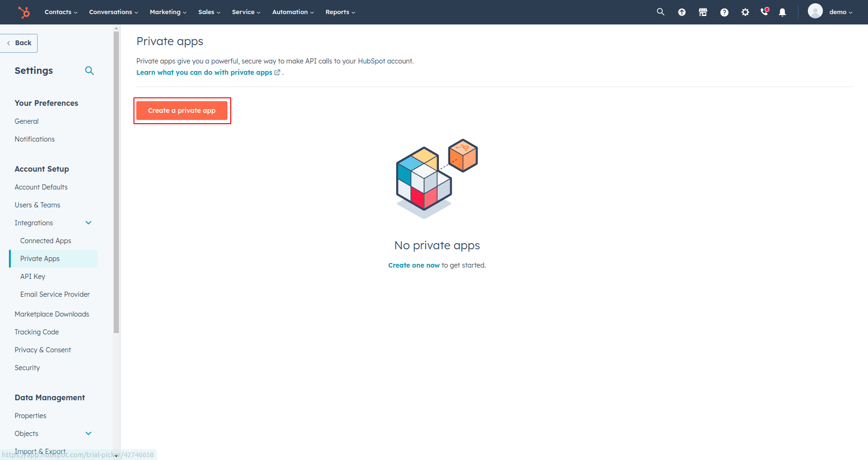Viewport: 868px width, 460px height.
Task: Open 'Learn what you can do with private apps' link
Action: point(204,72)
